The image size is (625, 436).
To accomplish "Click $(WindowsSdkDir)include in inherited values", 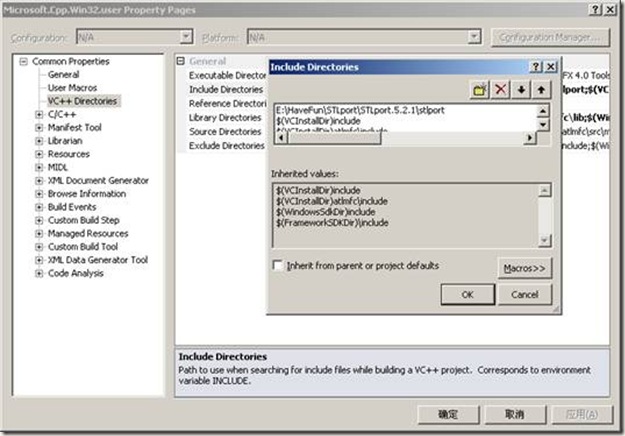I will click(325, 212).
